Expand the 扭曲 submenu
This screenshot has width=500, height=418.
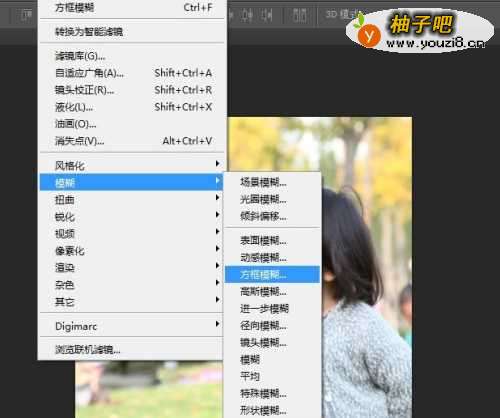tap(131, 200)
